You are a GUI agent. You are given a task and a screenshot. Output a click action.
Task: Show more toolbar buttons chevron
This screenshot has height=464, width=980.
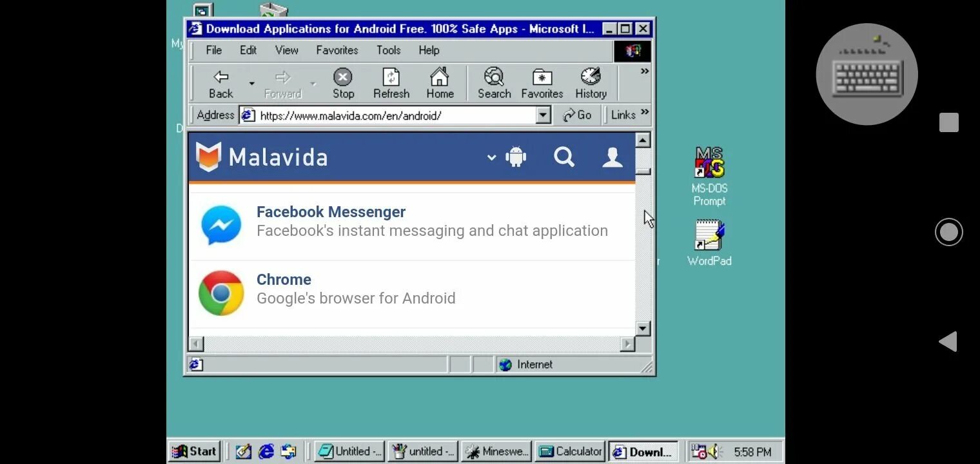(x=644, y=72)
